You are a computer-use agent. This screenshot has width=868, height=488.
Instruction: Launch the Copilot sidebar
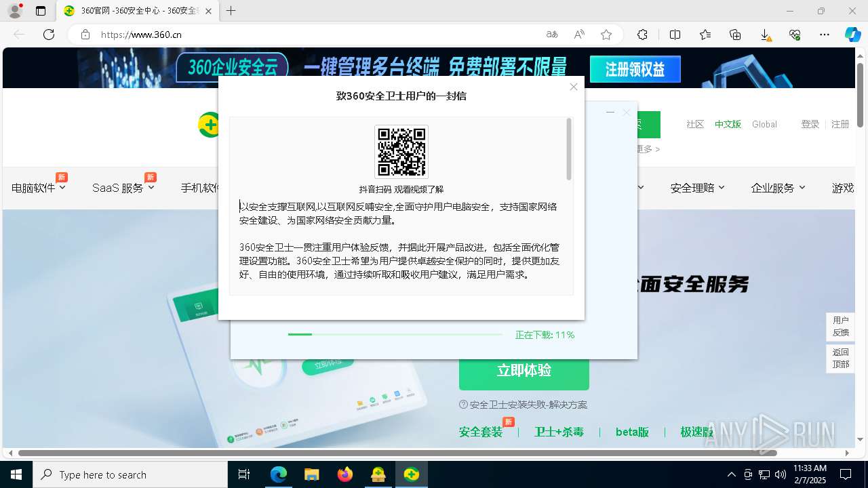pyautogui.click(x=852, y=35)
